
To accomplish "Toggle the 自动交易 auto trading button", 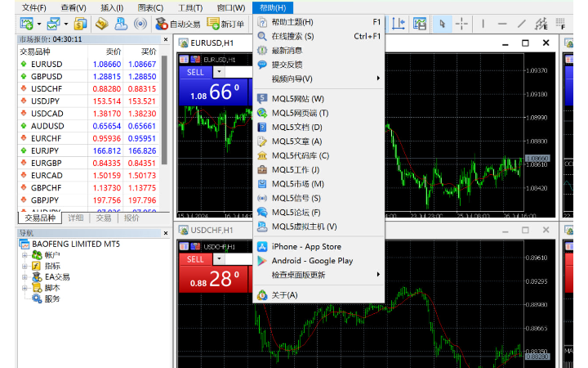I will (x=178, y=24).
